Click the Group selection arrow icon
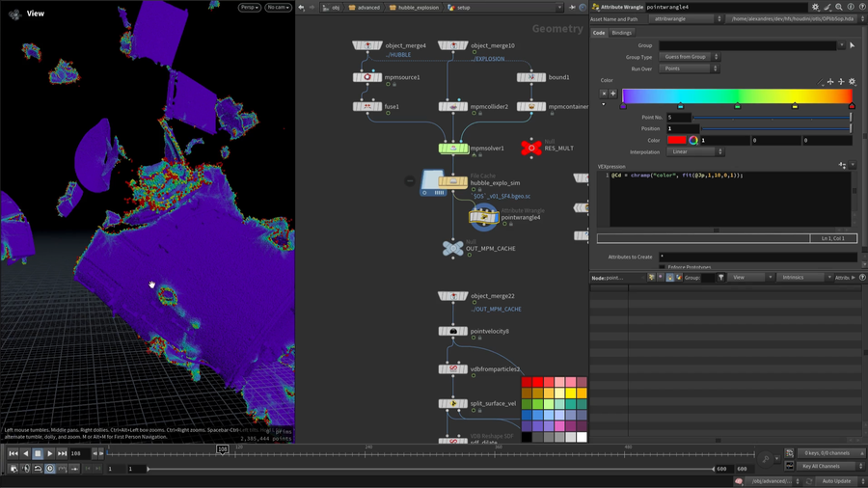868x488 pixels. [x=853, y=45]
